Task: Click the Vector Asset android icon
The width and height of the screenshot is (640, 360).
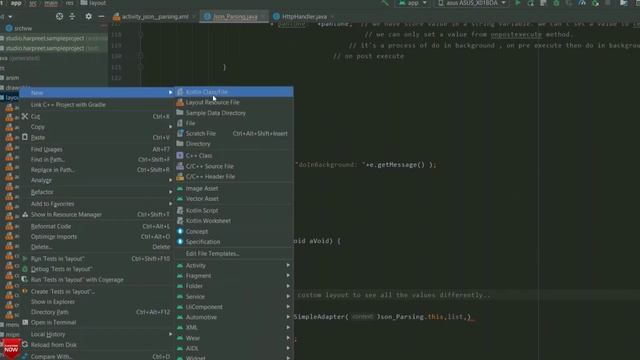Action: 180,199
